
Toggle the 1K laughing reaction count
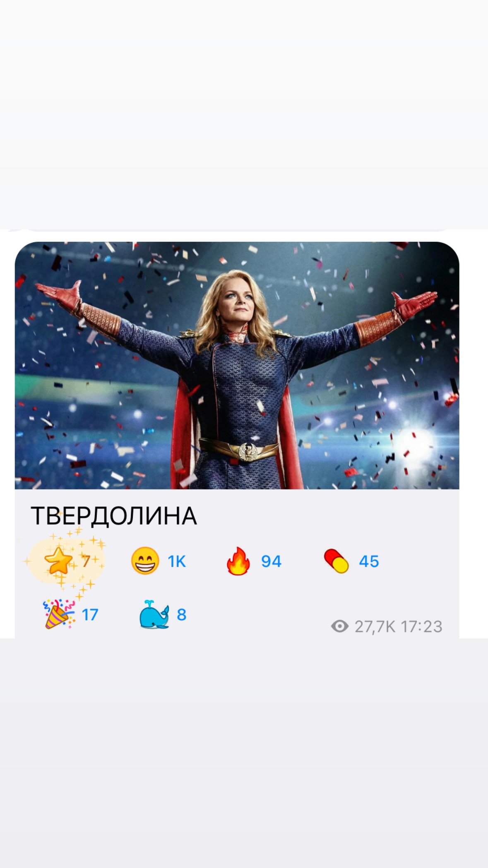177,562
